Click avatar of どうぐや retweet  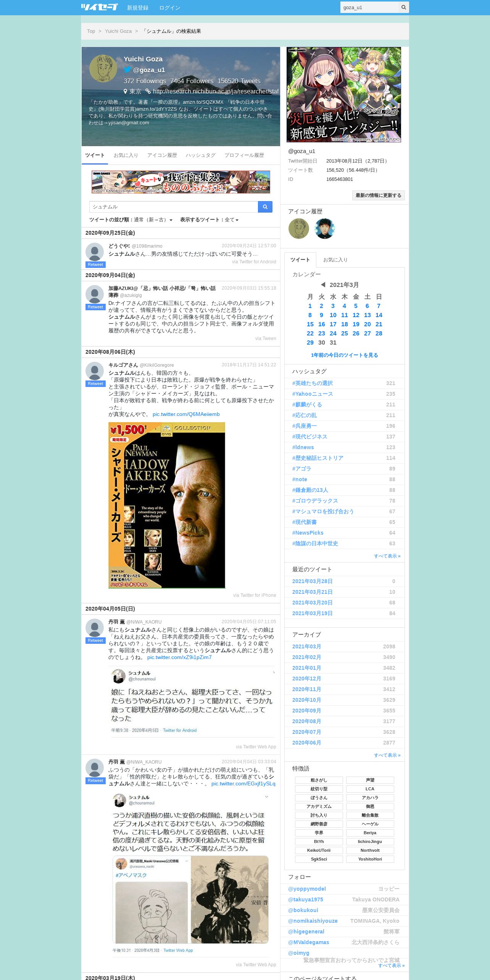95,252
